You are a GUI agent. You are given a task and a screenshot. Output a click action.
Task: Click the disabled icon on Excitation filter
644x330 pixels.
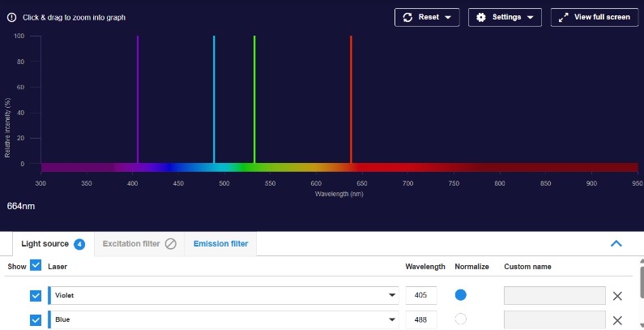pos(170,243)
